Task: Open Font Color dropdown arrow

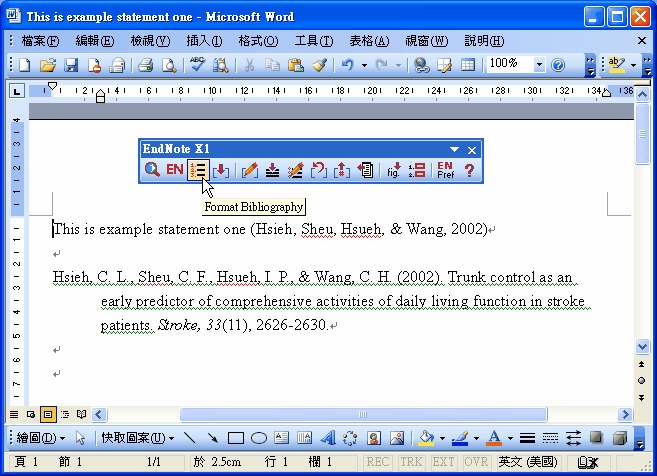Action: (x=510, y=438)
